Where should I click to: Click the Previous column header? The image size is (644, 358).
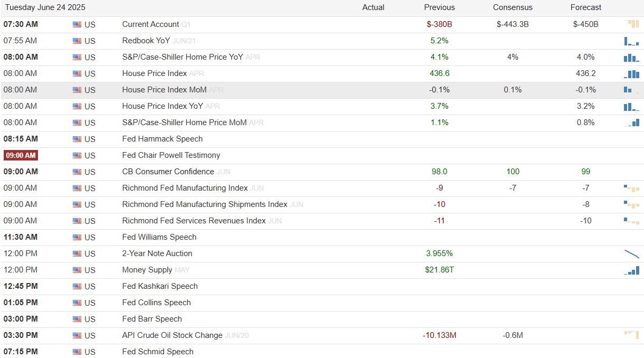click(x=439, y=7)
